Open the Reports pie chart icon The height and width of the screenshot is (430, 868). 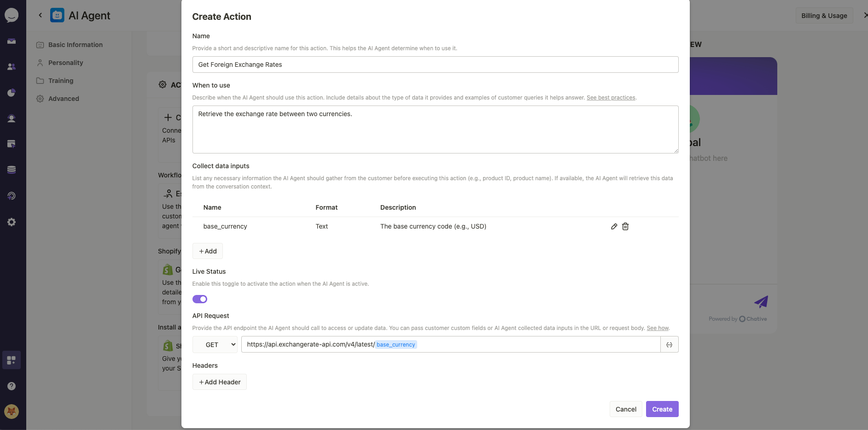point(12,93)
